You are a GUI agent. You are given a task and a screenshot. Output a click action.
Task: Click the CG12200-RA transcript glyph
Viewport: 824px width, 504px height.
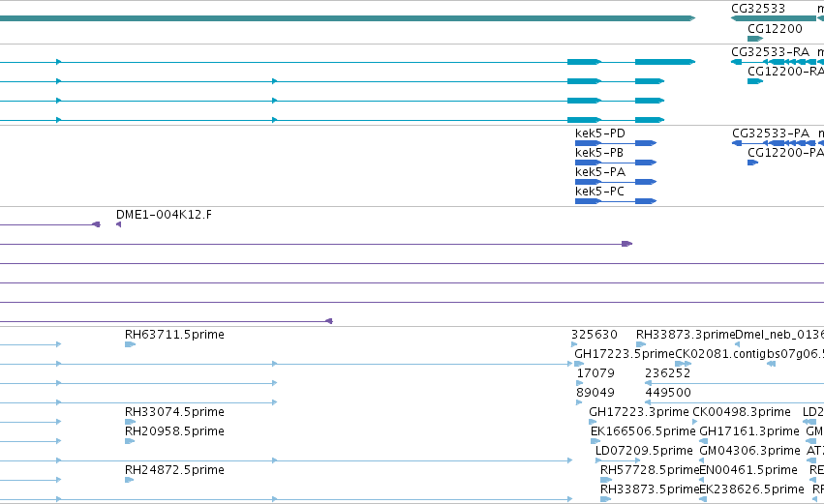click(x=755, y=81)
